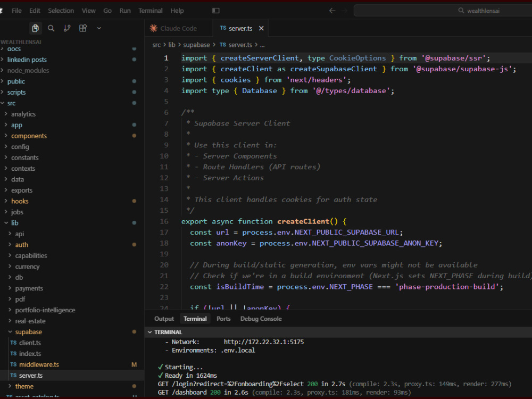The width and height of the screenshot is (532, 399).
Task: Toggle primary sidebar layout icon
Action: coord(216,11)
